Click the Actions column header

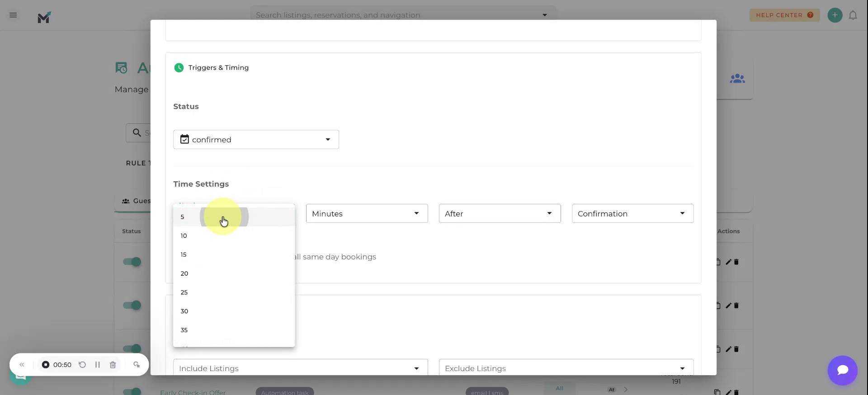coord(728,231)
